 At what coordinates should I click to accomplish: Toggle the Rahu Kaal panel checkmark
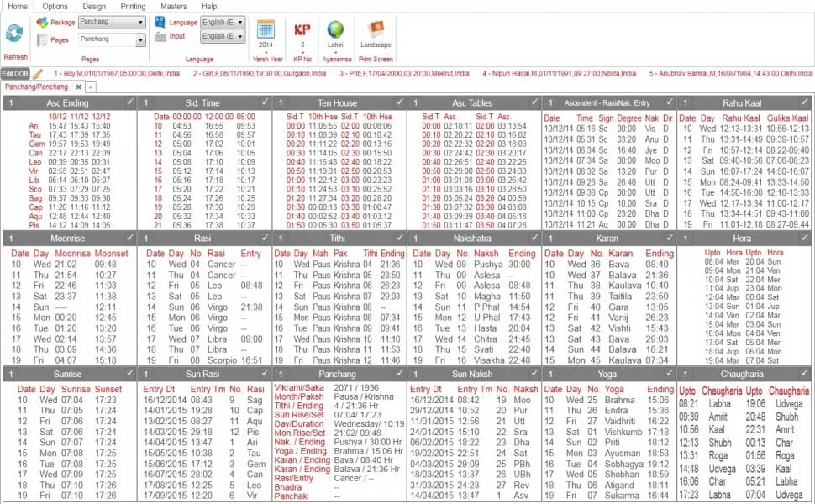coord(805,102)
